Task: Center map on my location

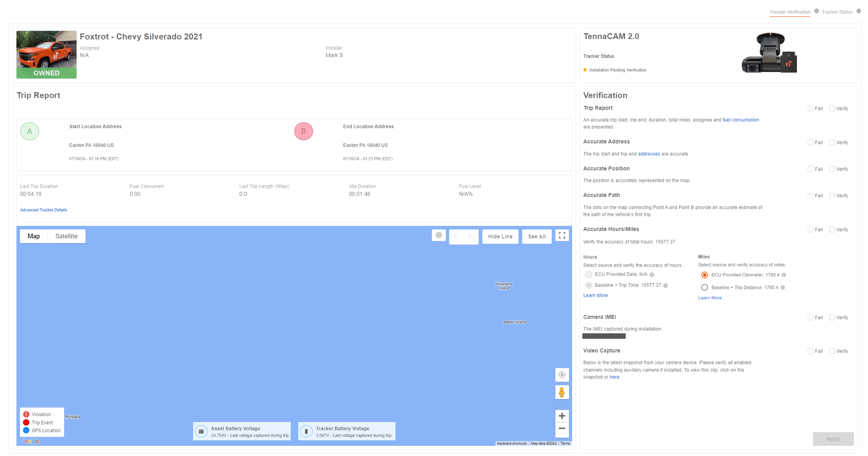Action: pos(562,375)
